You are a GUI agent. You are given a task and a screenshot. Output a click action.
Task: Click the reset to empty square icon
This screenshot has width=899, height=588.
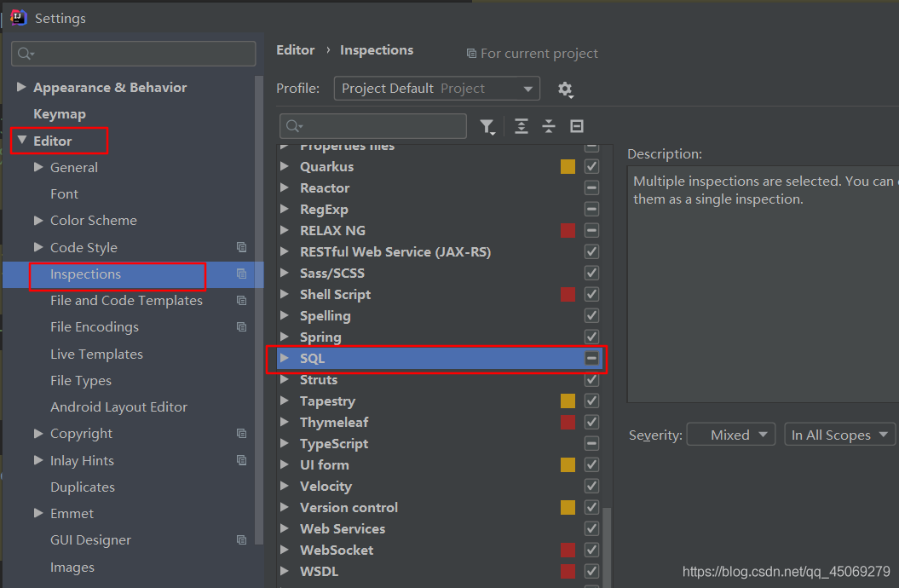pos(577,126)
